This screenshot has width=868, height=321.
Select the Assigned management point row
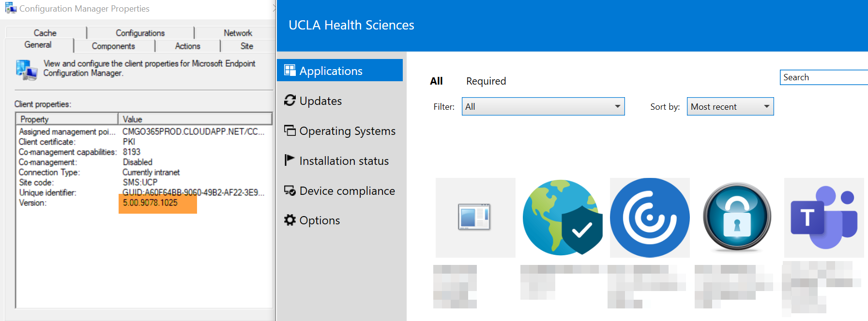[144, 131]
